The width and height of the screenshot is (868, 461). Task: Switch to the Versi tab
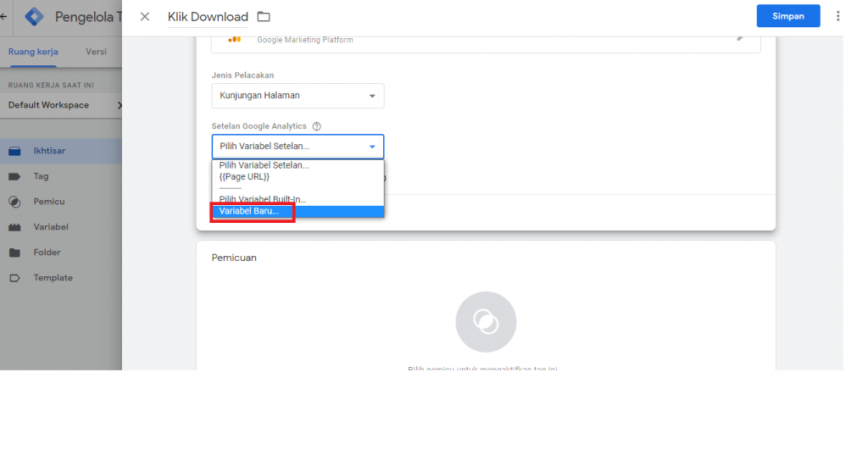[x=96, y=52]
